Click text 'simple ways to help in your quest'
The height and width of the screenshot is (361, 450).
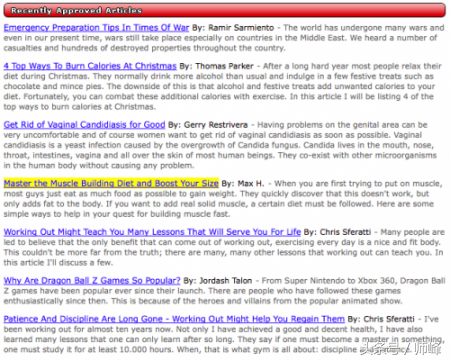pyautogui.click(x=69, y=214)
